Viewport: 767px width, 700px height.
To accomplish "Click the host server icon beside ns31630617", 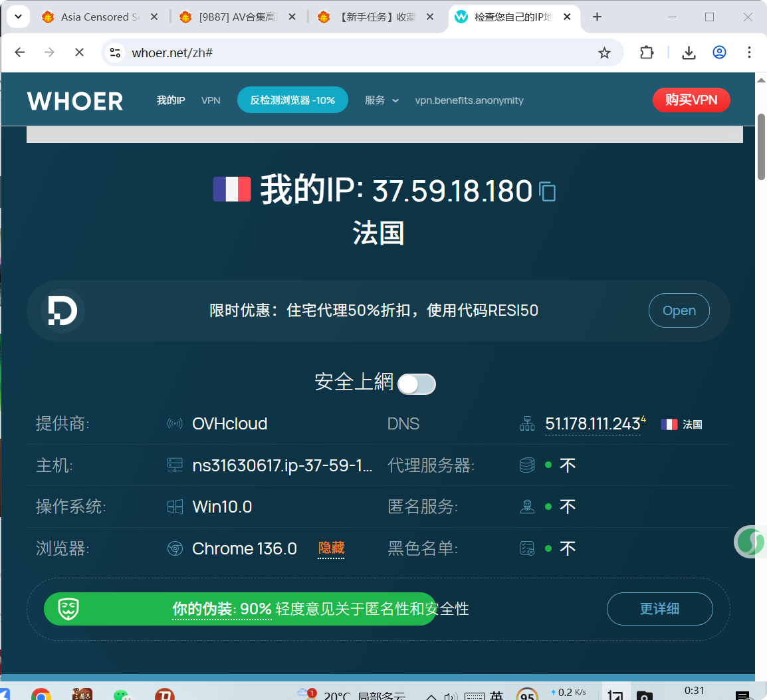I will coord(175,465).
